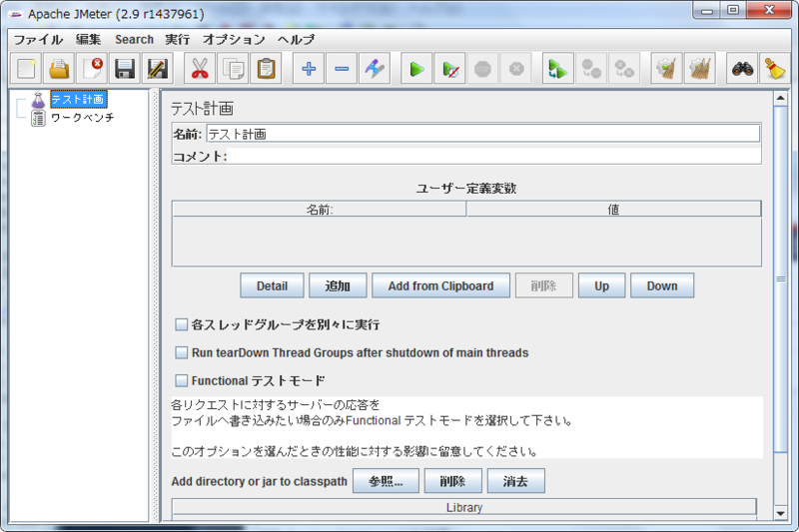The height and width of the screenshot is (532, 799).
Task: Open the 編集 menu
Action: pos(88,40)
